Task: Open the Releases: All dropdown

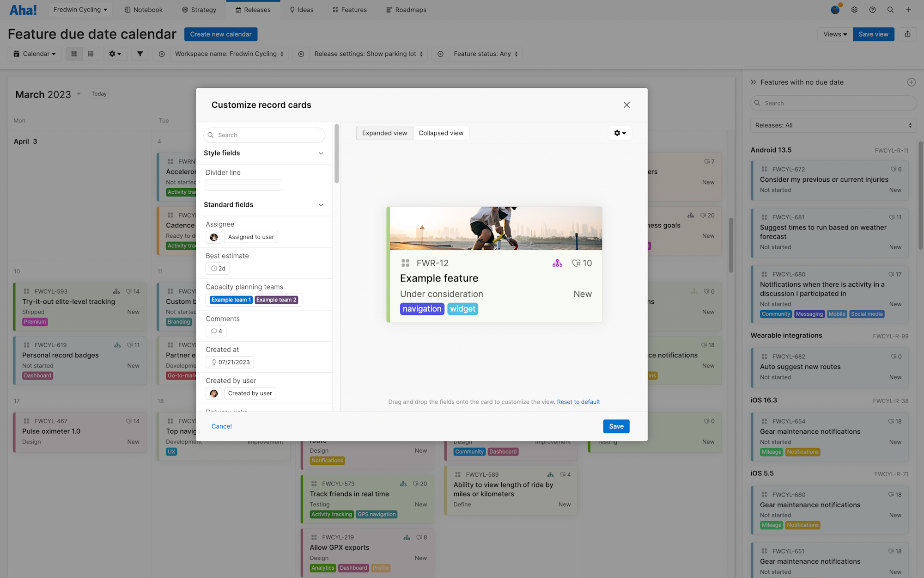Action: (x=833, y=125)
